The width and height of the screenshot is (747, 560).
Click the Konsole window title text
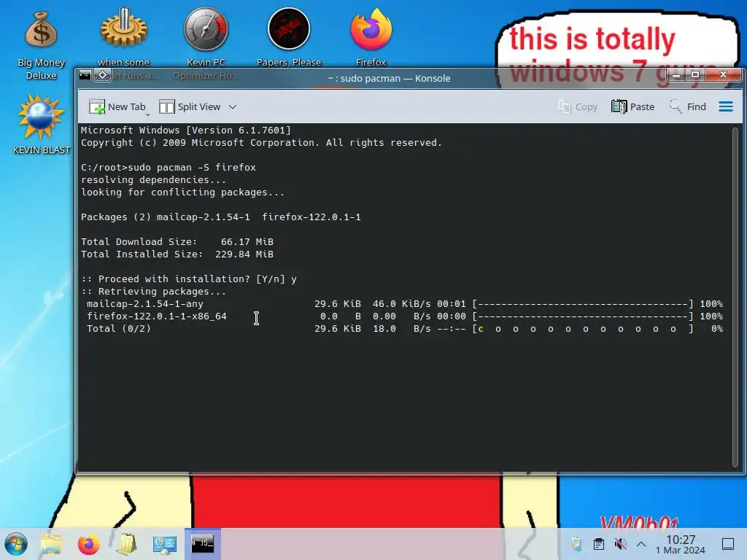pos(389,78)
